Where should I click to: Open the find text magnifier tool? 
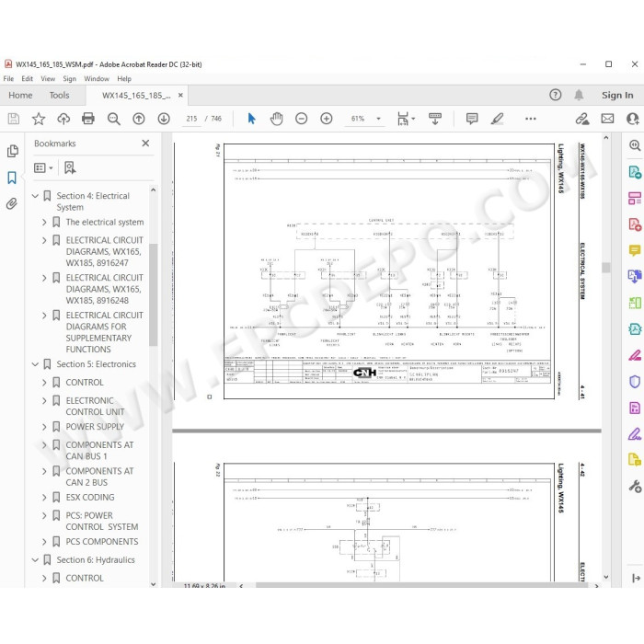pyautogui.click(x=114, y=119)
